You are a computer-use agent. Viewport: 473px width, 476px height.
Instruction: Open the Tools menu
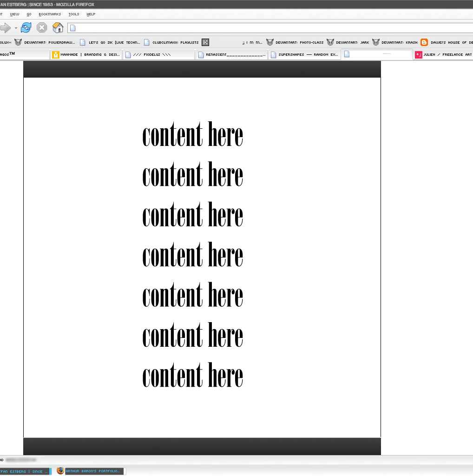click(73, 14)
